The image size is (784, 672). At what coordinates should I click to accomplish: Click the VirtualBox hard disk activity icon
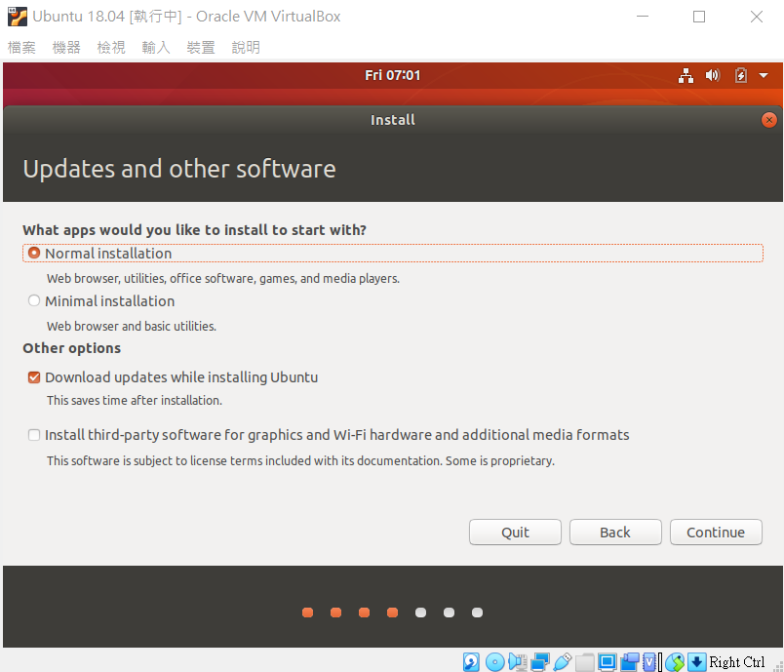[471, 662]
